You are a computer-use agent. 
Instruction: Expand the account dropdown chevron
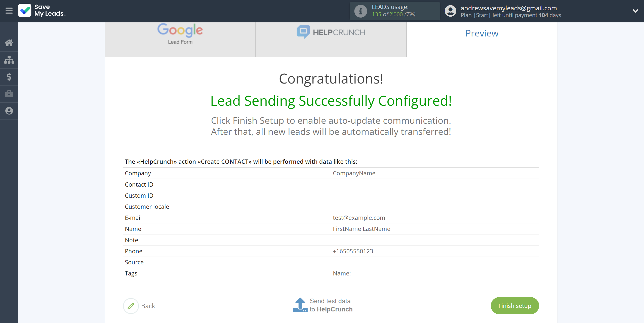(635, 11)
